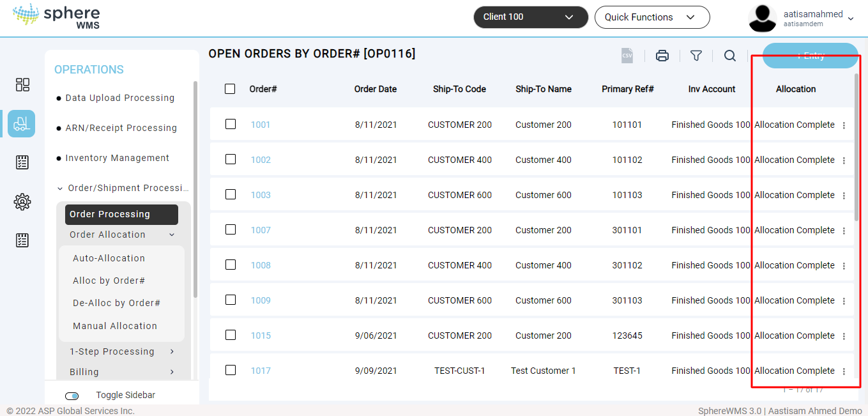The width and height of the screenshot is (868, 416).
Task: Open Manual Allocation menu item
Action: [115, 326]
